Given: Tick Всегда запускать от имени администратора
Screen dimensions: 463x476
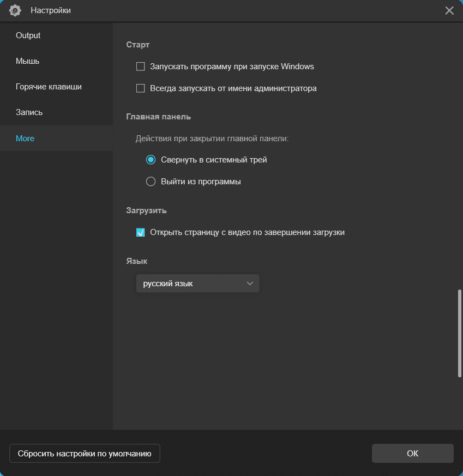Looking at the screenshot, I should click(x=140, y=88).
